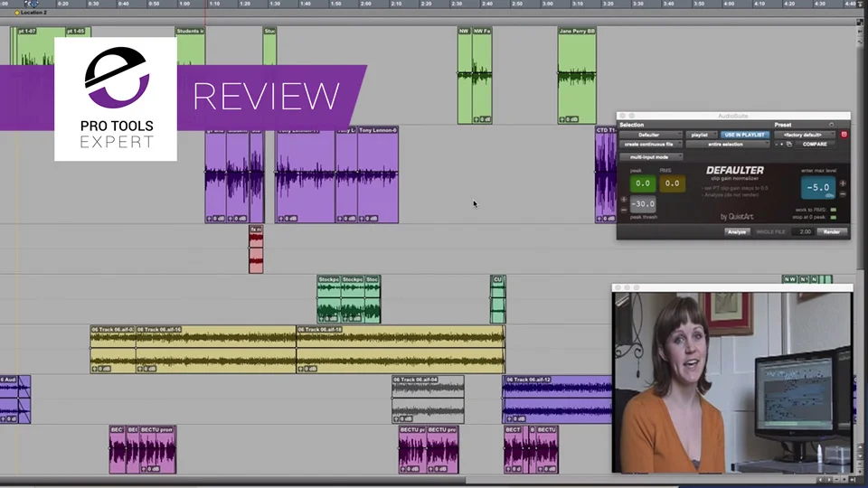
Task: Increase max level with plus stepper
Action: point(843,183)
